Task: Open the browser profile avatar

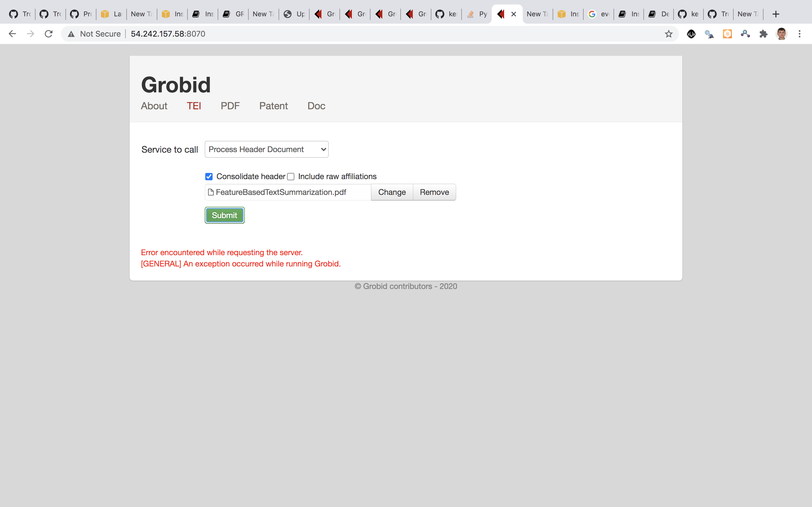Action: tap(782, 34)
